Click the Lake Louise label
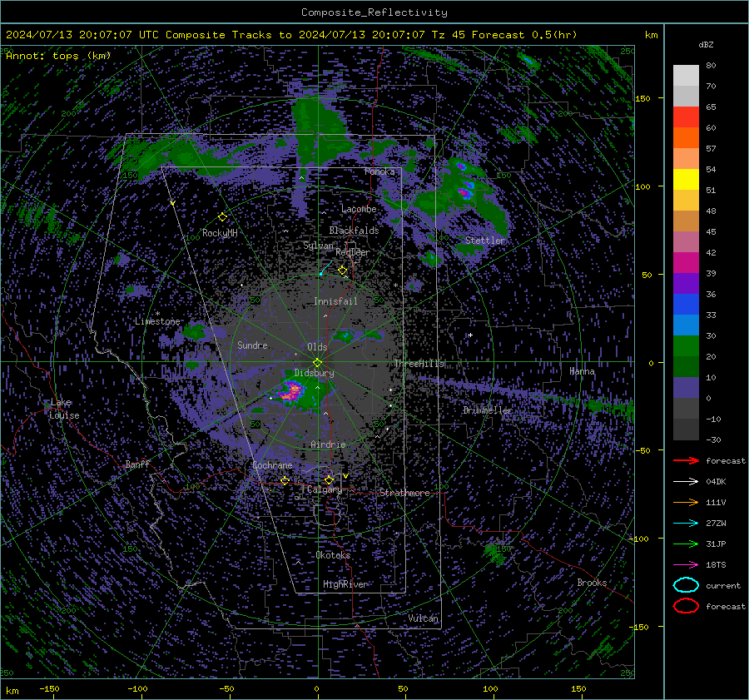 coord(64,409)
